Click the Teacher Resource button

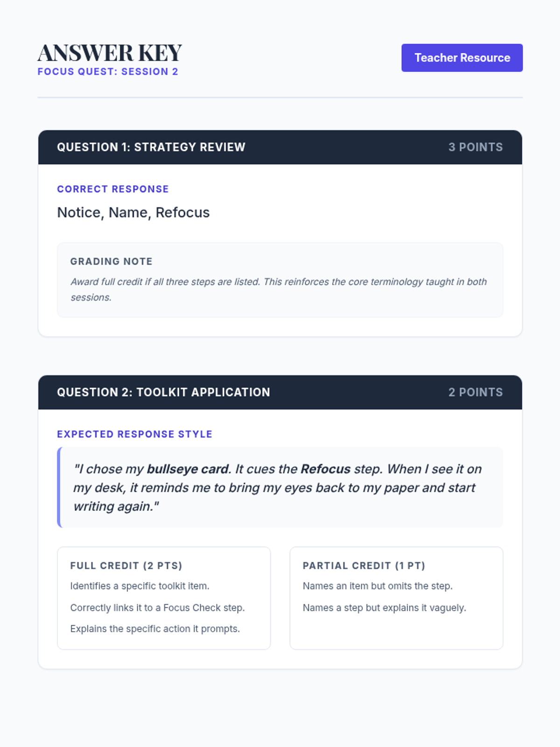462,58
